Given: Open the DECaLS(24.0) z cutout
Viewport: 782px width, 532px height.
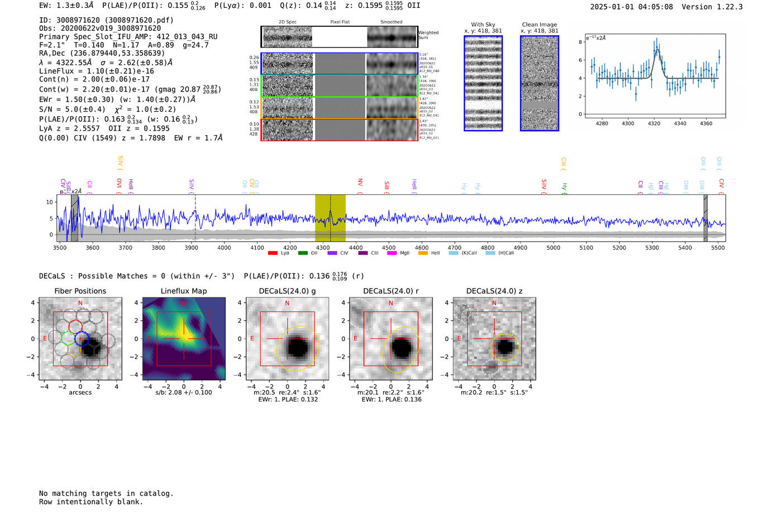Looking at the screenshot, I should coord(494,339).
